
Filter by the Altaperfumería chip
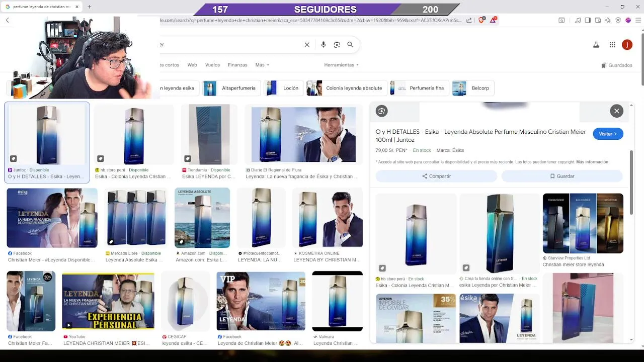pos(231,88)
